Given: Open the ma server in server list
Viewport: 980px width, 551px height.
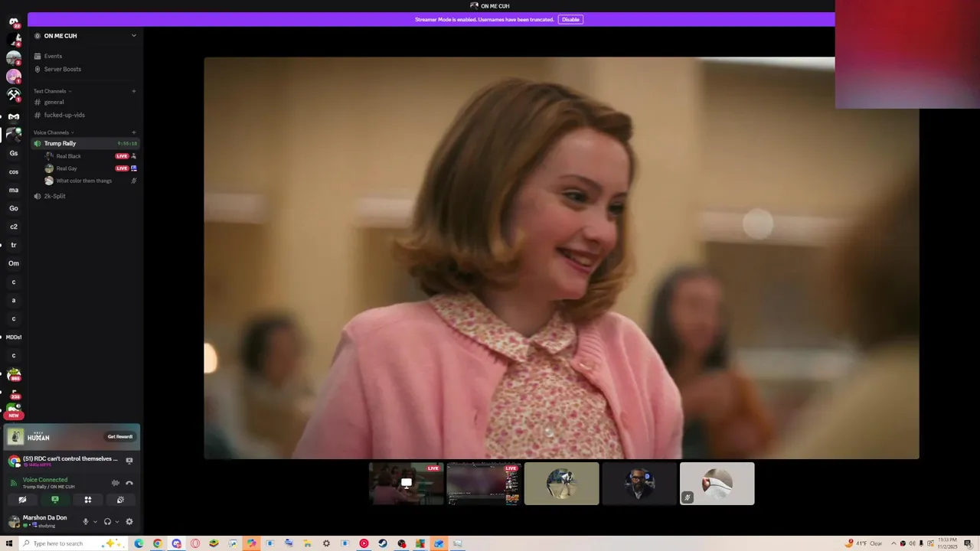Looking at the screenshot, I should coord(14,190).
